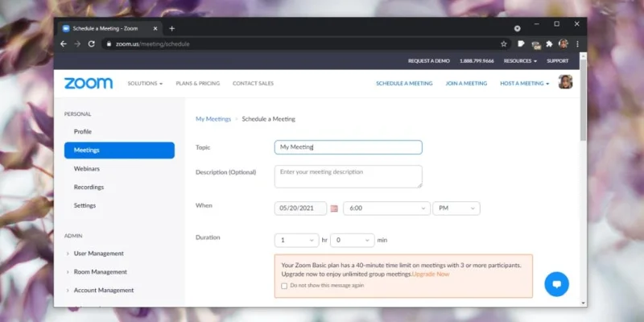Image resolution: width=644 pixels, height=322 pixels.
Task: Click the meeting description text area
Action: tap(349, 176)
